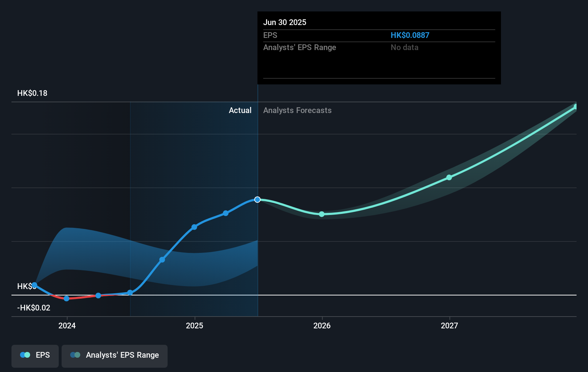The width and height of the screenshot is (588, 372).
Task: Click the HK$0.18 gridline label
Action: coord(32,93)
